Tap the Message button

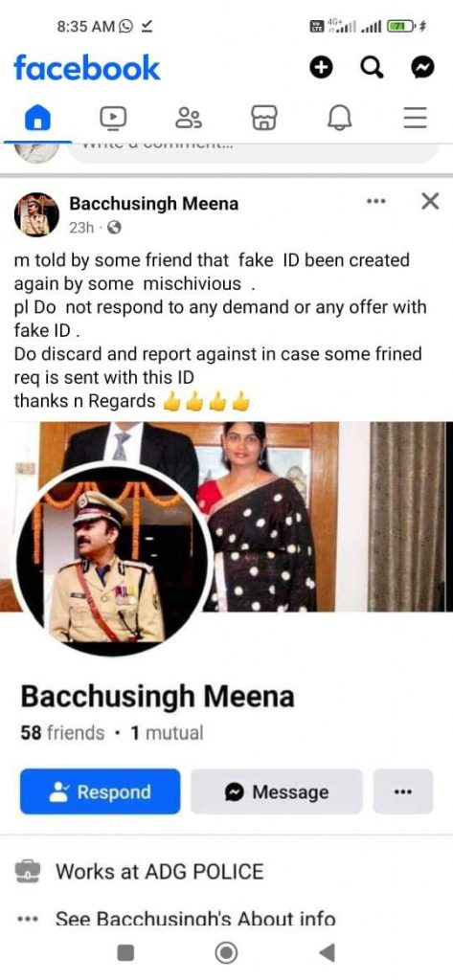tap(277, 791)
